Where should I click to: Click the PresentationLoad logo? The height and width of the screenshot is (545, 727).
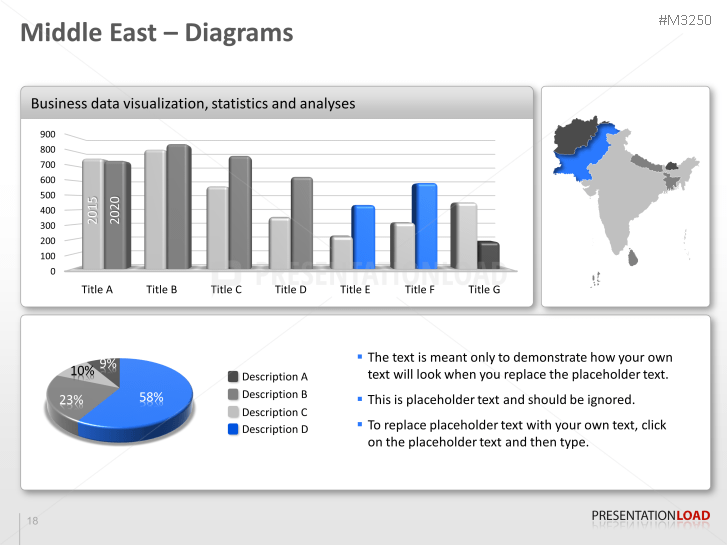point(650,516)
